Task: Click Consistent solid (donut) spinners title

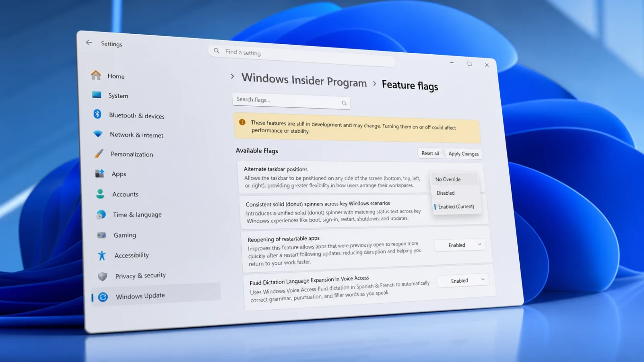Action: pyautogui.click(x=318, y=204)
